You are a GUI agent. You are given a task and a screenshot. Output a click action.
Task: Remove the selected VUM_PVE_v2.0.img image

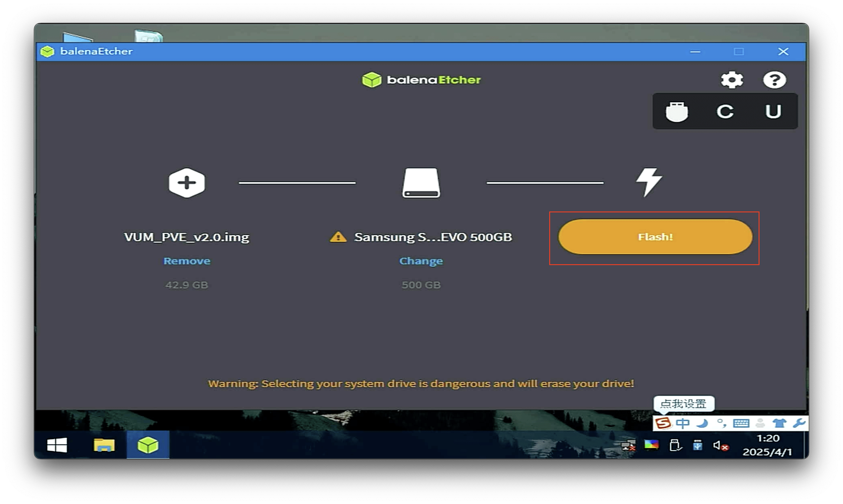187,261
